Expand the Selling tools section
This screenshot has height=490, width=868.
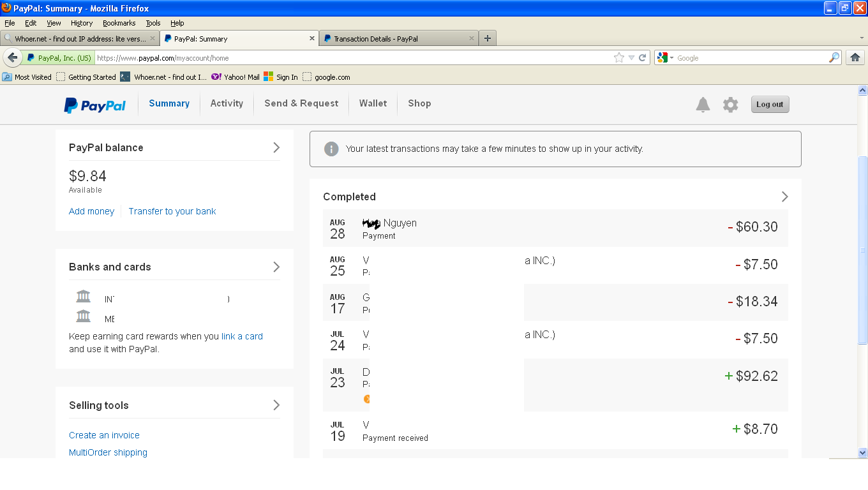(x=276, y=405)
